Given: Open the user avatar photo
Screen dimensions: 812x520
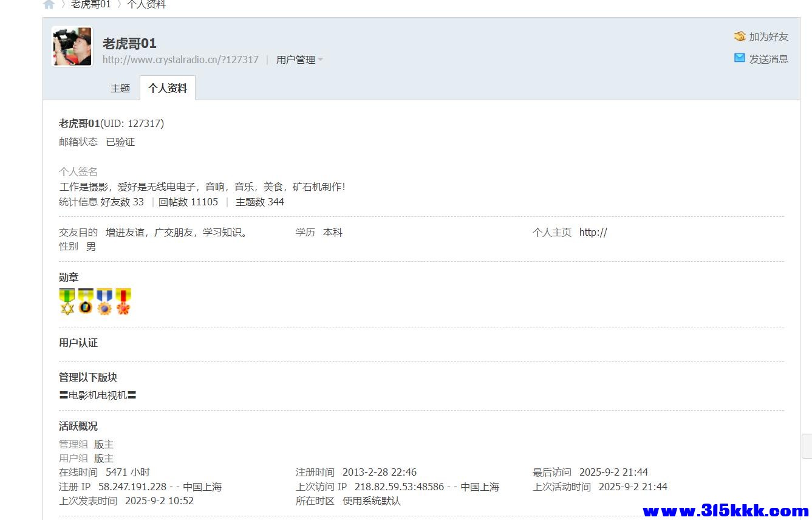Looking at the screenshot, I should tap(72, 46).
